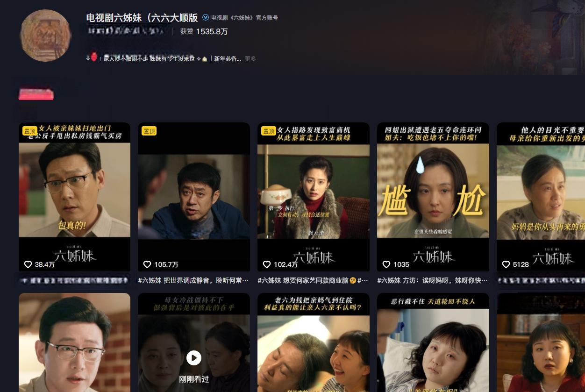Click the heart icon showing 1035 likes

pyautogui.click(x=386, y=264)
